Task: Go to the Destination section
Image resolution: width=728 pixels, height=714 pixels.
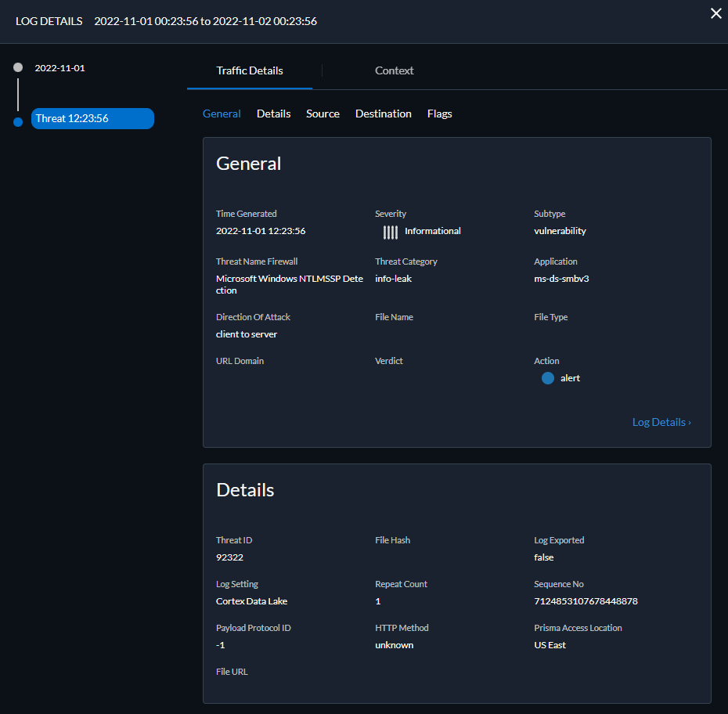Action: coord(383,114)
